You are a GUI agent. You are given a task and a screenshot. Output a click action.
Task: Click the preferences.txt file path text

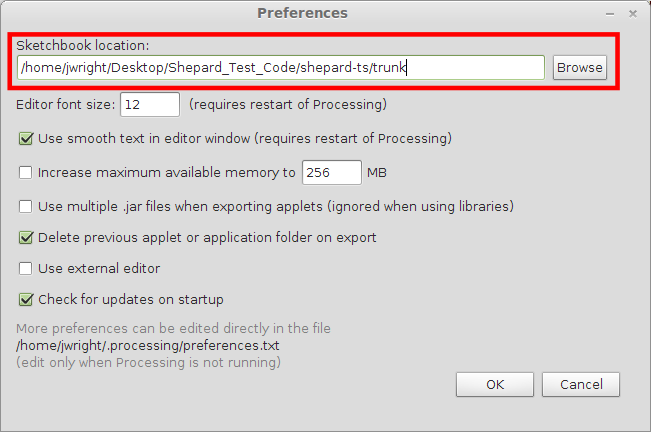click(x=148, y=345)
